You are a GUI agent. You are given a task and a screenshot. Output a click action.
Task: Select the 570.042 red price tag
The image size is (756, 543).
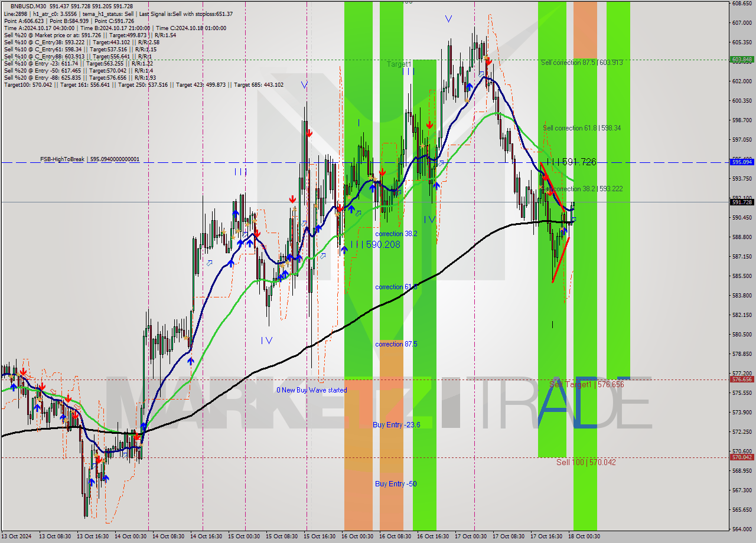tap(742, 457)
